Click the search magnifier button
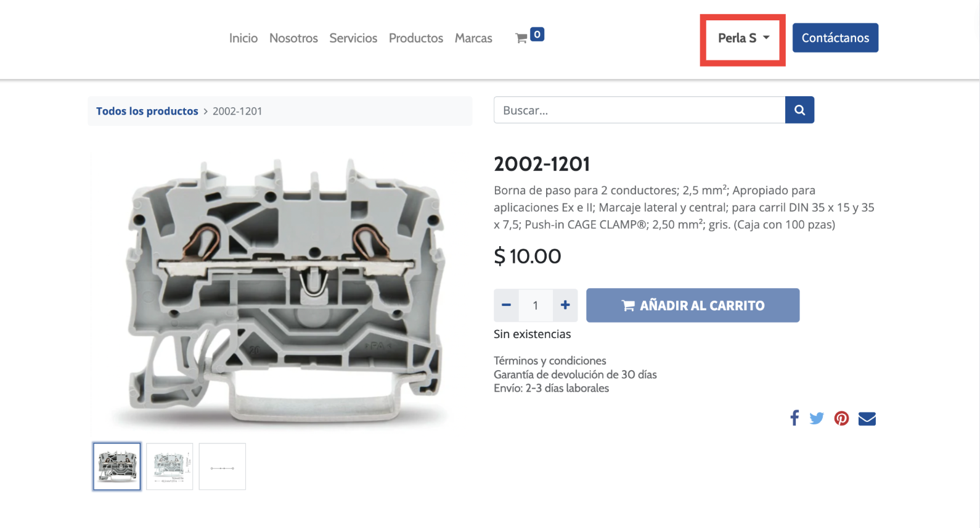The height and width of the screenshot is (528, 980). click(799, 110)
